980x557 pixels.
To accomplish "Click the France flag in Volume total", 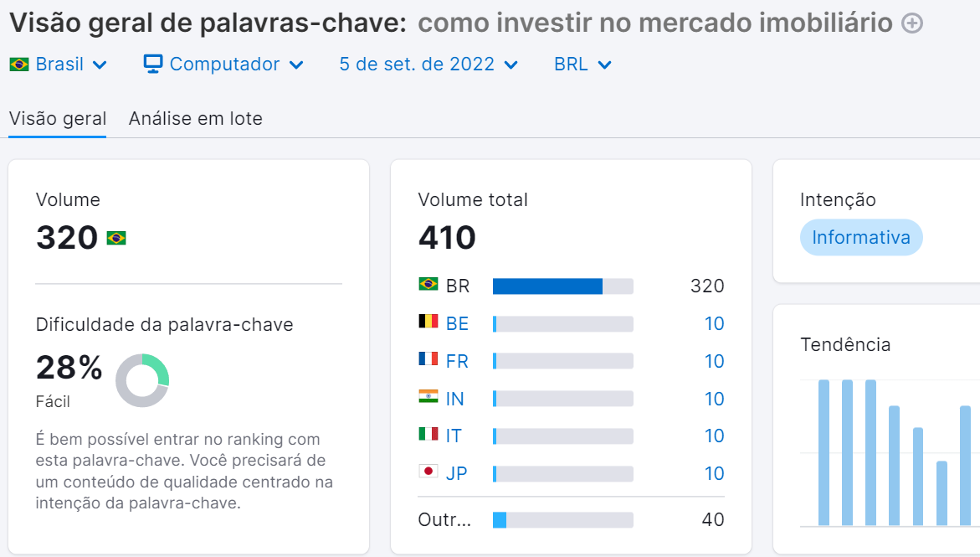I will point(428,361).
